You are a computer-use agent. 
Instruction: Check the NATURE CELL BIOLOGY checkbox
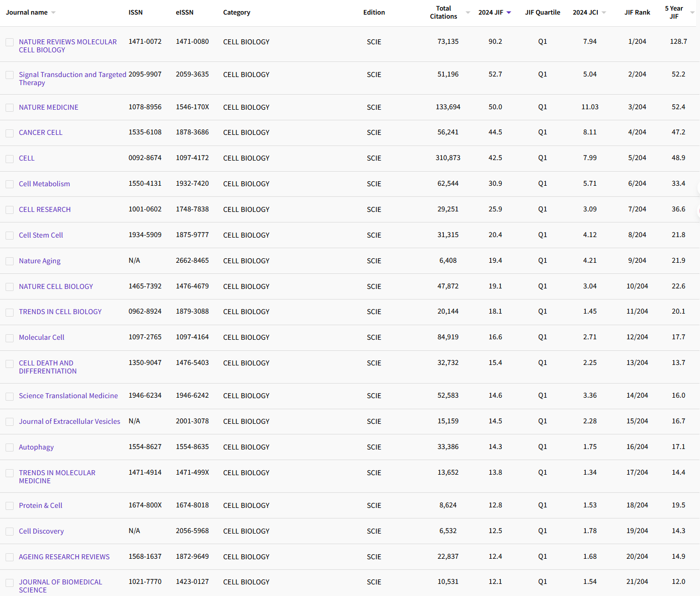[x=10, y=287]
